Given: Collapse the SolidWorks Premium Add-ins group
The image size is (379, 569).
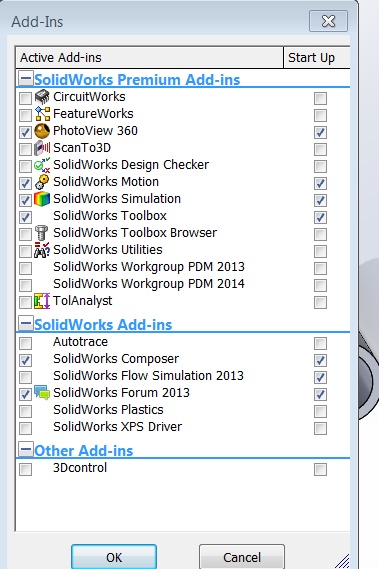Looking at the screenshot, I should (25, 78).
